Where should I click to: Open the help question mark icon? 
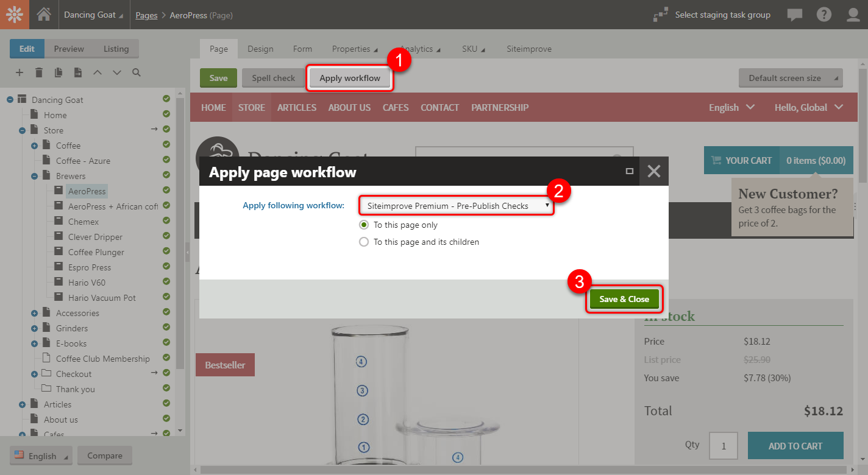(x=824, y=15)
